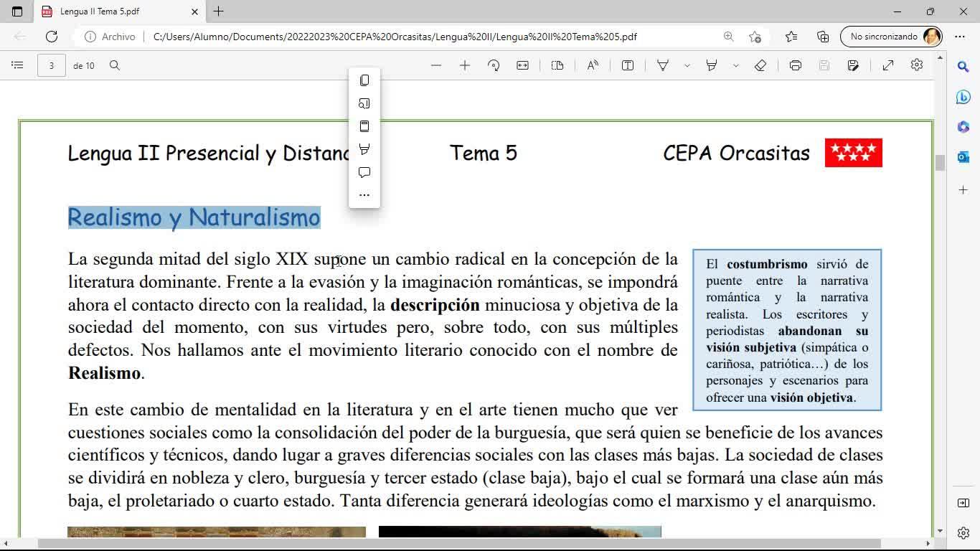Open a new browser tab
980x551 pixels.
pyautogui.click(x=219, y=11)
